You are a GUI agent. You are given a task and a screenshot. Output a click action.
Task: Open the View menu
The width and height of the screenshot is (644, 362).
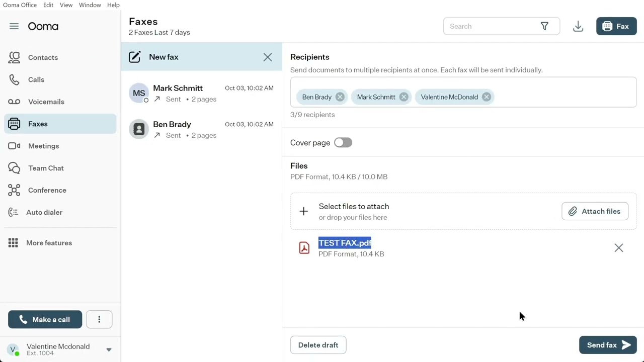66,5
